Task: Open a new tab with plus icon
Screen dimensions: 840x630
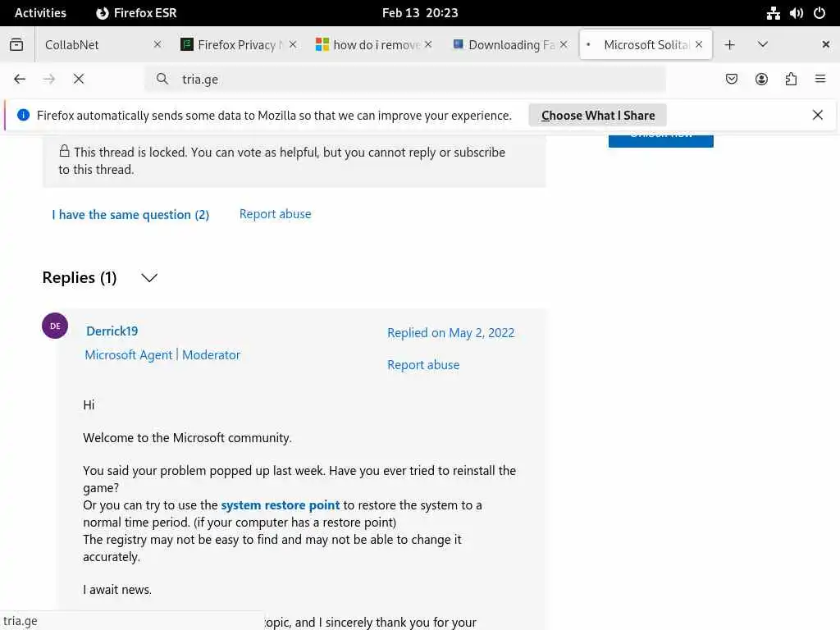Action: tap(729, 45)
